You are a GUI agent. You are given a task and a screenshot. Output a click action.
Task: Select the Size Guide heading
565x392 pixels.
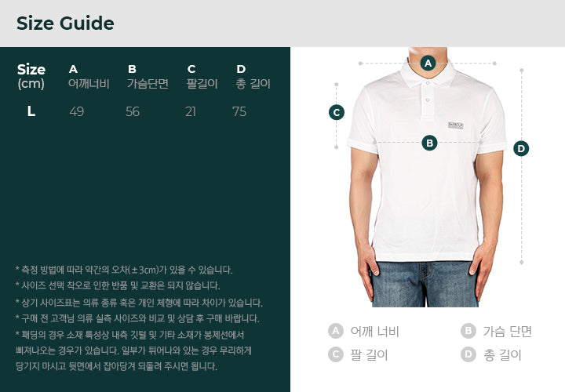tap(65, 24)
